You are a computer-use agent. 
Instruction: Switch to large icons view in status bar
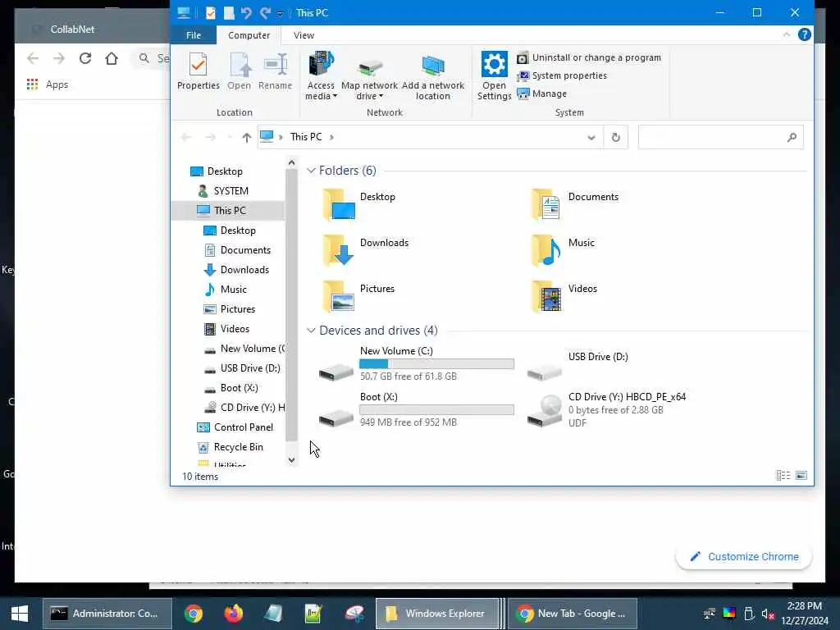tap(801, 475)
